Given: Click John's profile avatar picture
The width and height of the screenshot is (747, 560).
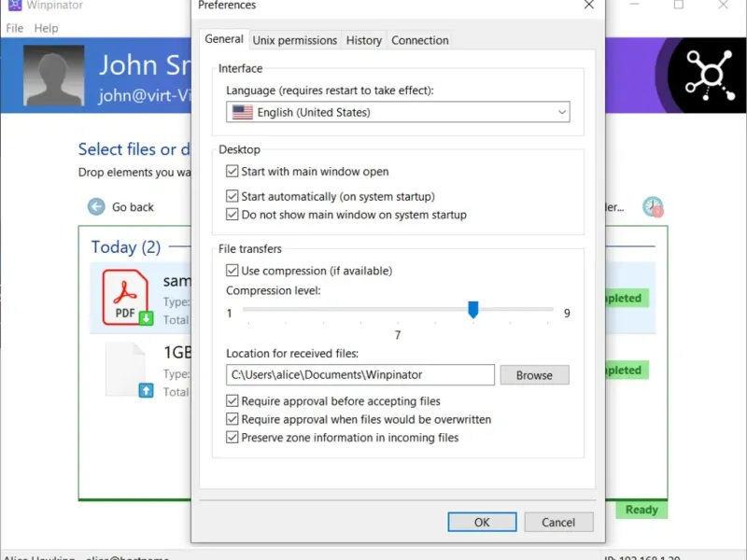Looking at the screenshot, I should pyautogui.click(x=54, y=76).
